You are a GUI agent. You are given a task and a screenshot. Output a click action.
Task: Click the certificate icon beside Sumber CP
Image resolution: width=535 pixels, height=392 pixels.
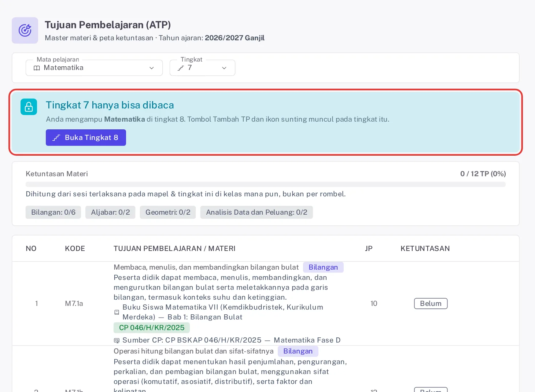point(117,340)
